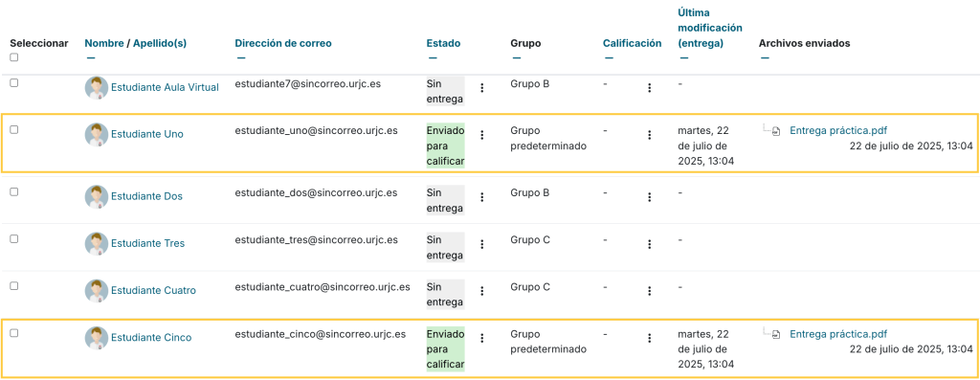This screenshot has height=380, width=980.
Task: Sort by Calificación column header
Action: [x=632, y=43]
